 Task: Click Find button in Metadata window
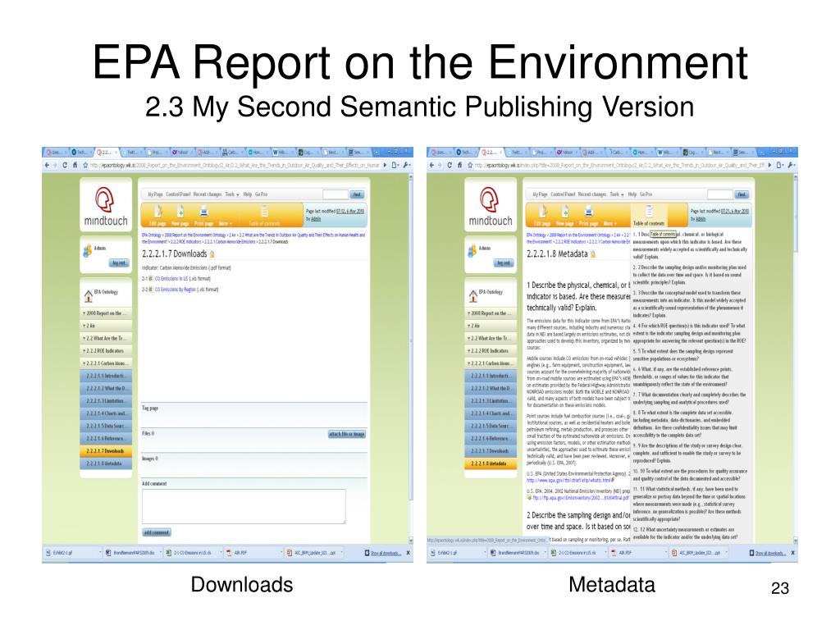(742, 194)
